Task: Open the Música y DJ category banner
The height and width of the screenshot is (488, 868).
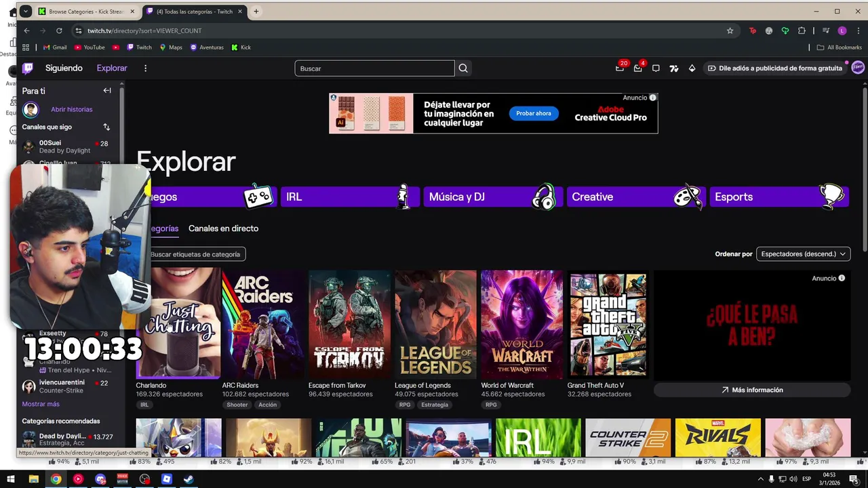Action: tap(492, 197)
